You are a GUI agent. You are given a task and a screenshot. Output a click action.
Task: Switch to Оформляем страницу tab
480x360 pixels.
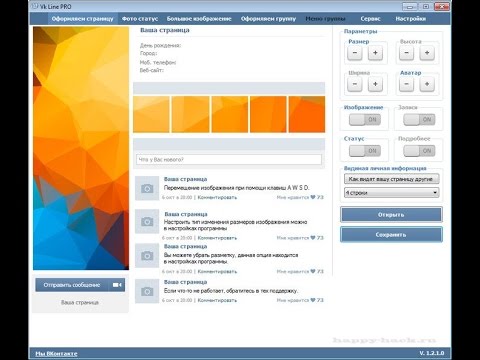[x=82, y=19]
